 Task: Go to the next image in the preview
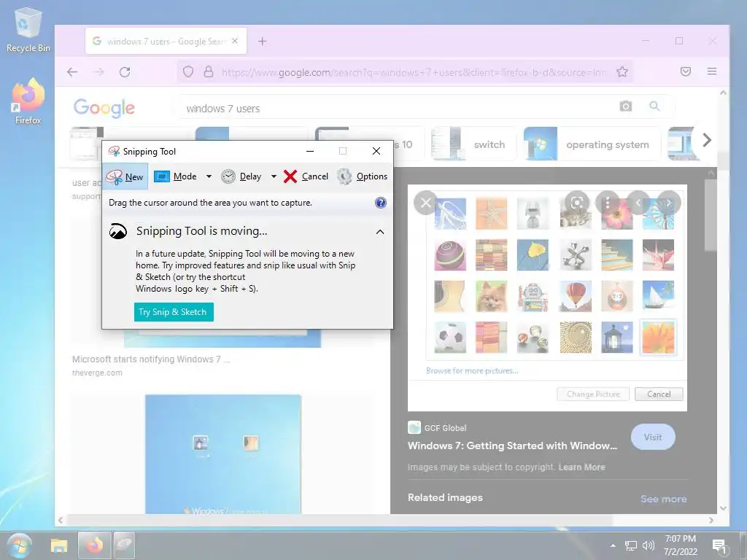click(669, 203)
